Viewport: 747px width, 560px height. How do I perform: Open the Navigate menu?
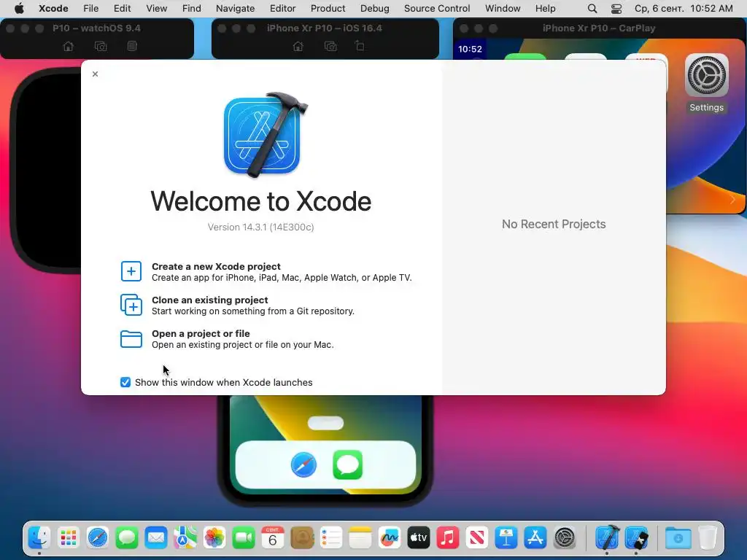coord(236,9)
